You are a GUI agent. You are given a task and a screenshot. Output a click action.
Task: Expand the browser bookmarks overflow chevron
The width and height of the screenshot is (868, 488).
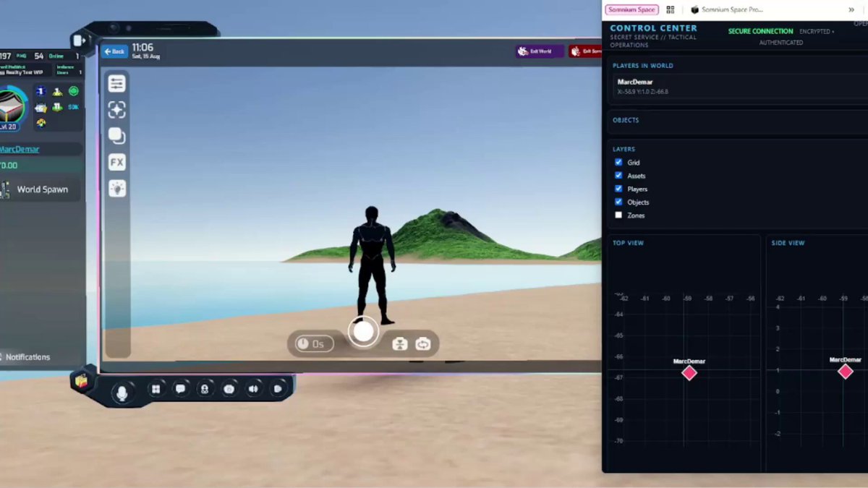click(851, 9)
